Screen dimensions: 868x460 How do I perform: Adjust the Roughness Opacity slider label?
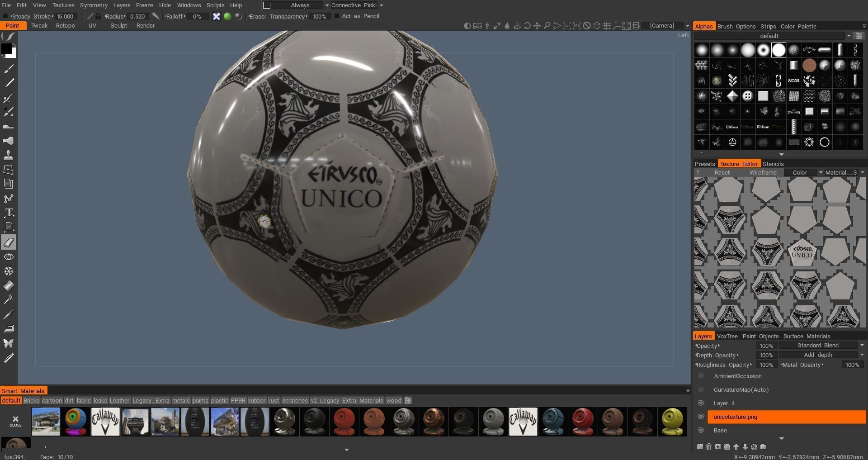[724, 365]
